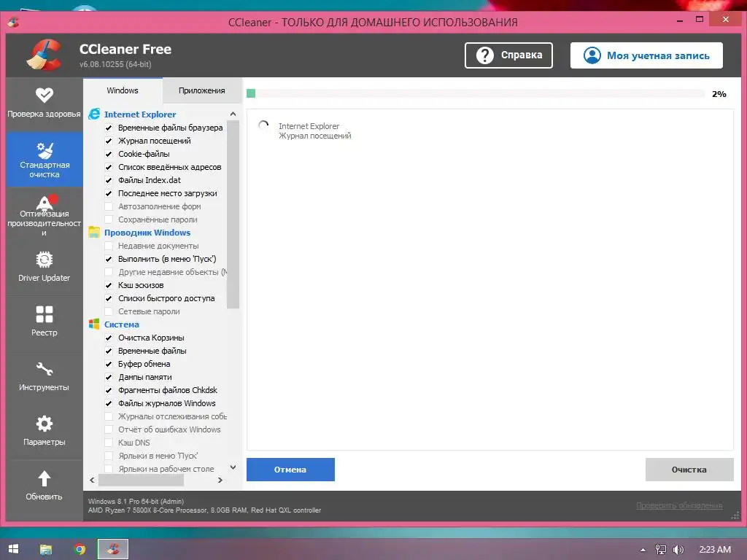Click the Проводник Windows folder icon
Image resolution: width=747 pixels, height=560 pixels.
94,233
